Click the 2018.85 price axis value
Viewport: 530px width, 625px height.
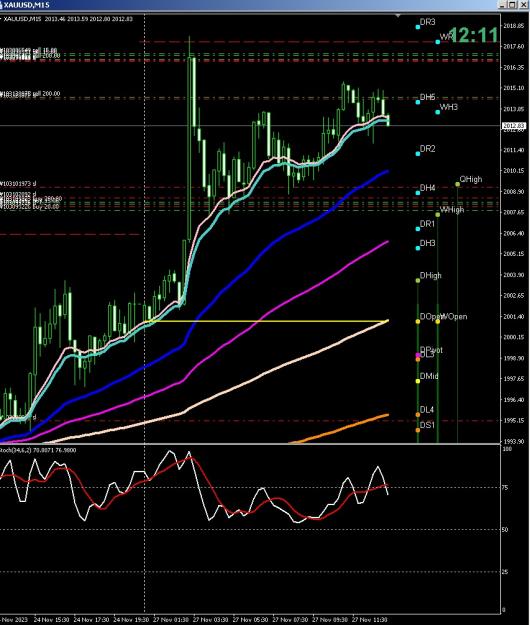(x=514, y=26)
